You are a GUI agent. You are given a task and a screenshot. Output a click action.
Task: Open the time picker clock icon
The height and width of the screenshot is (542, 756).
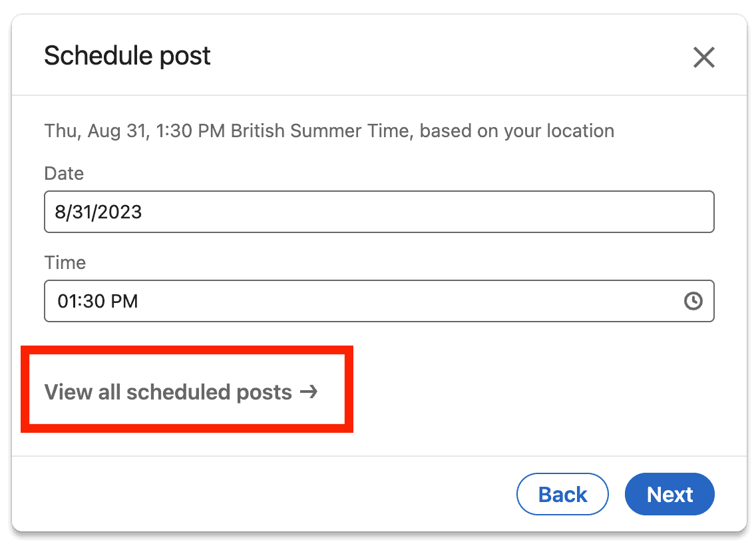pos(693,301)
